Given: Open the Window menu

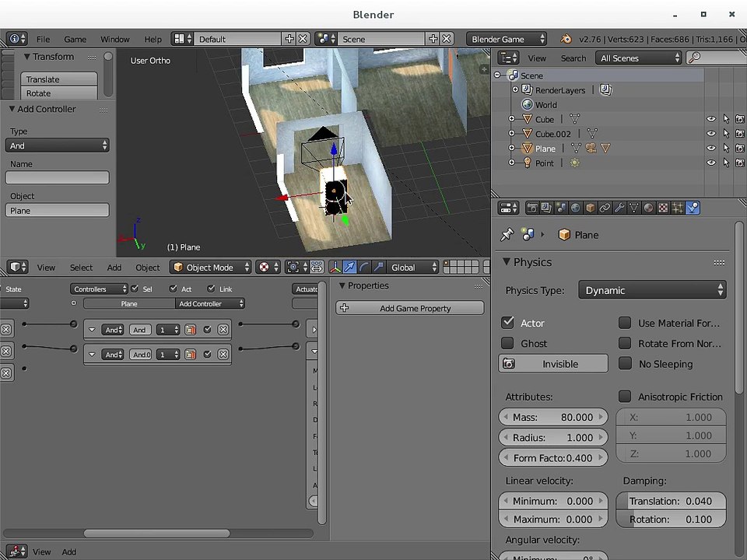Looking at the screenshot, I should click(115, 39).
